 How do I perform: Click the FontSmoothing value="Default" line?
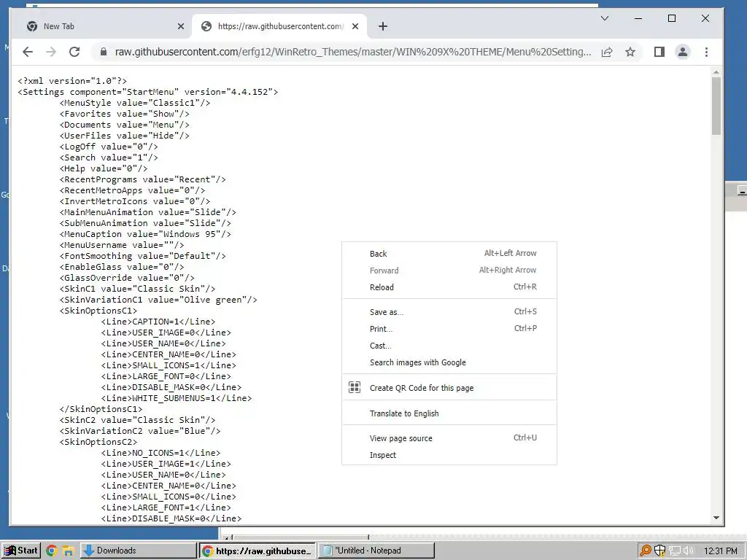coord(143,256)
